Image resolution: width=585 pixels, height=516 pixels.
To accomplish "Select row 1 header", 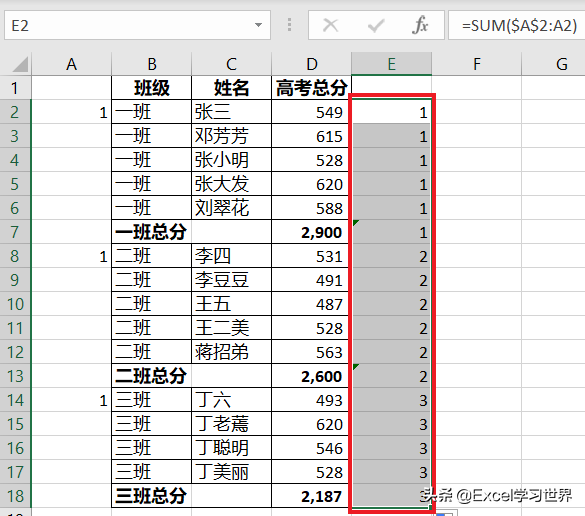I will pos(15,88).
